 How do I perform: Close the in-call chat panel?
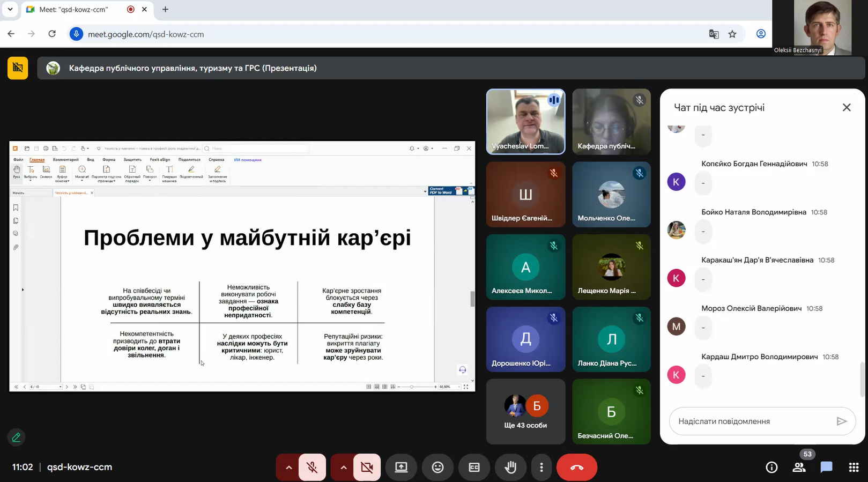pos(847,108)
